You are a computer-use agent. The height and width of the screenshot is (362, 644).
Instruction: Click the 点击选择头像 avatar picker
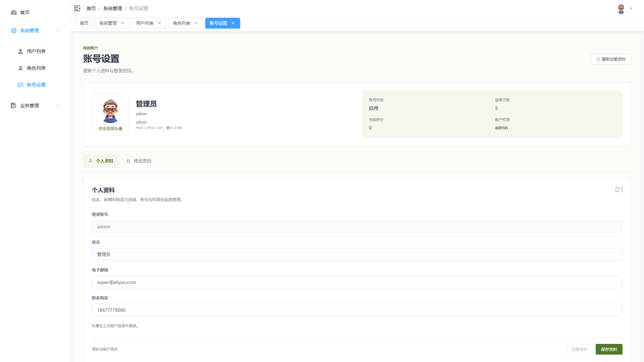click(110, 114)
